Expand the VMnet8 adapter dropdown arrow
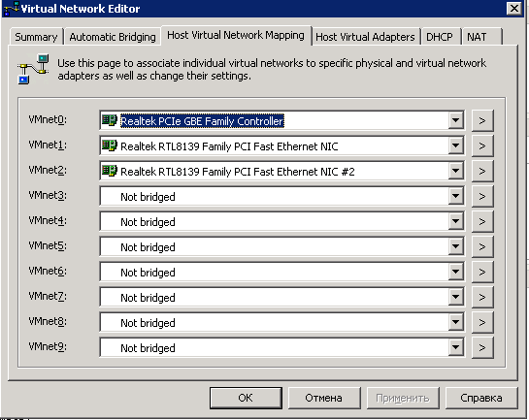529x420 pixels. pyautogui.click(x=455, y=322)
